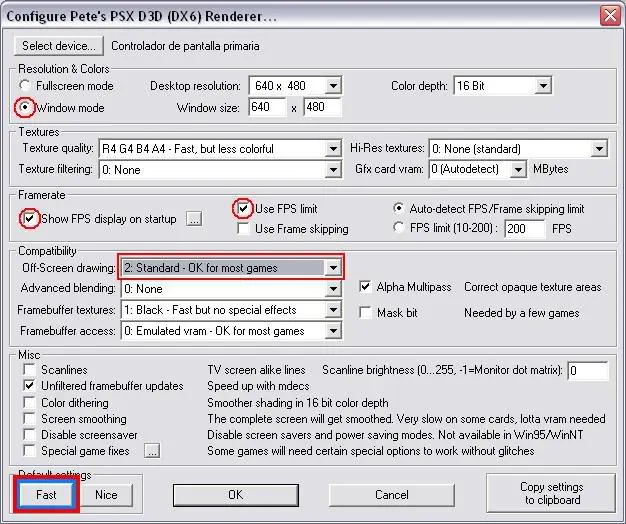Screen dimensions: 626x524
Task: Enable Use Frame skipping checkbox
Action: pyautogui.click(x=243, y=229)
